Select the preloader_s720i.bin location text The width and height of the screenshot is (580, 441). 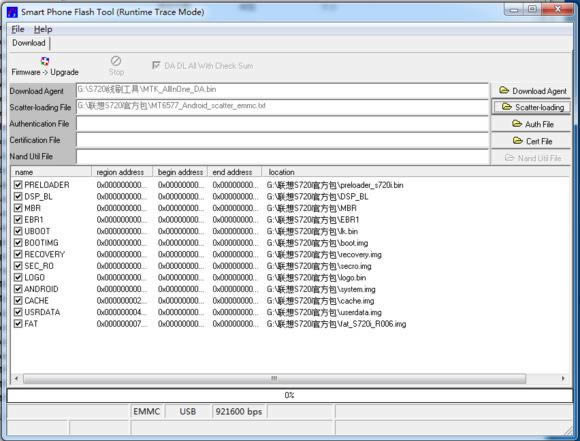click(335, 185)
